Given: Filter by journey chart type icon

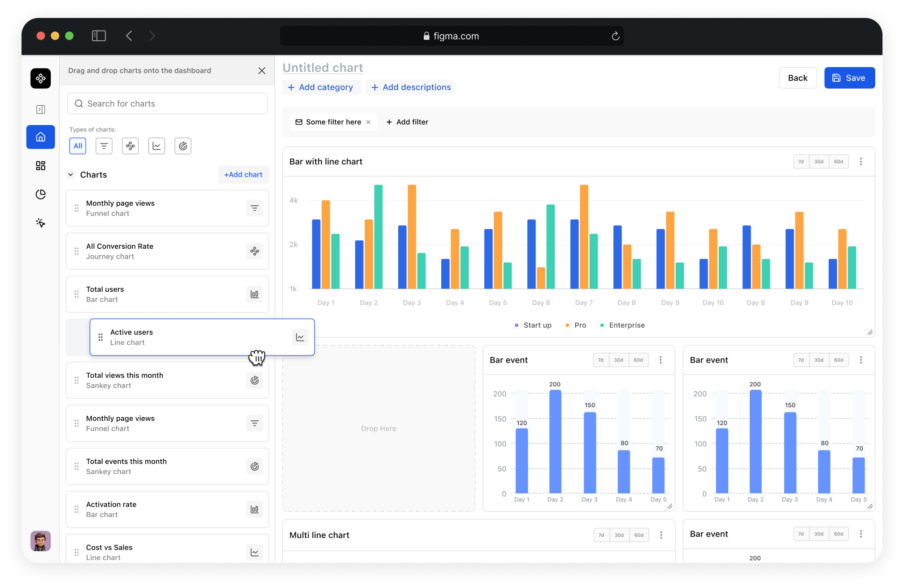Looking at the screenshot, I should (130, 146).
